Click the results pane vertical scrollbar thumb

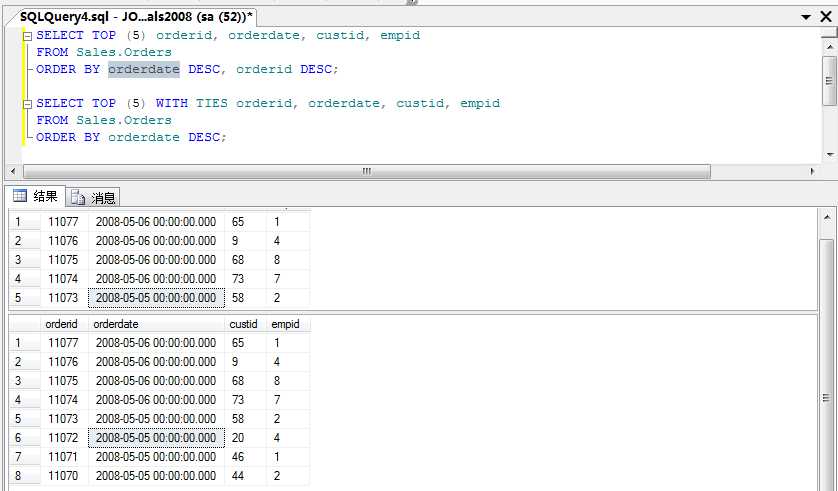click(827, 398)
